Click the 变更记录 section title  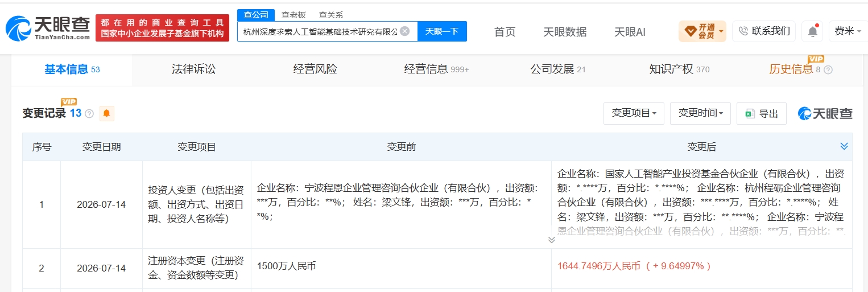(44, 113)
